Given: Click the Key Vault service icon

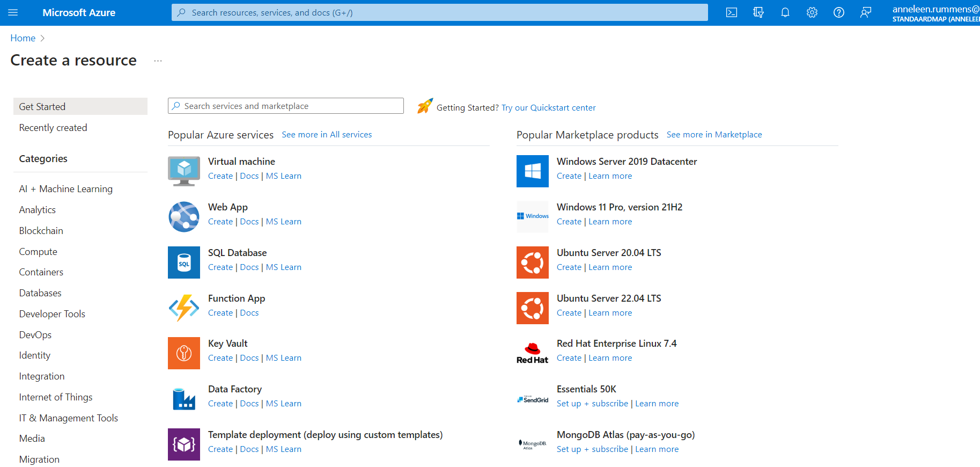Looking at the screenshot, I should 184,353.
